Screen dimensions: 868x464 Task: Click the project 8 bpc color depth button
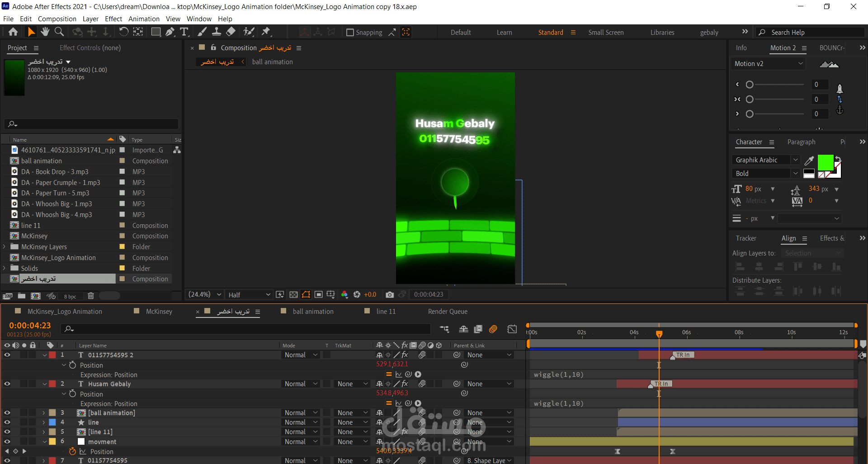point(70,297)
